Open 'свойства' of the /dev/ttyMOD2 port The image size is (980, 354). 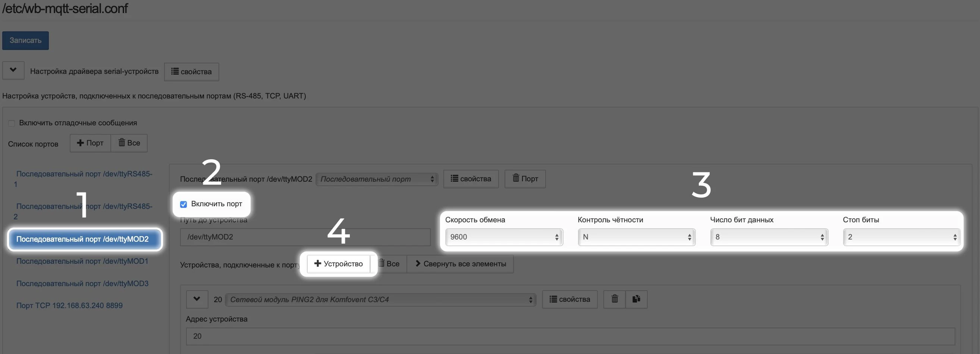coord(471,179)
